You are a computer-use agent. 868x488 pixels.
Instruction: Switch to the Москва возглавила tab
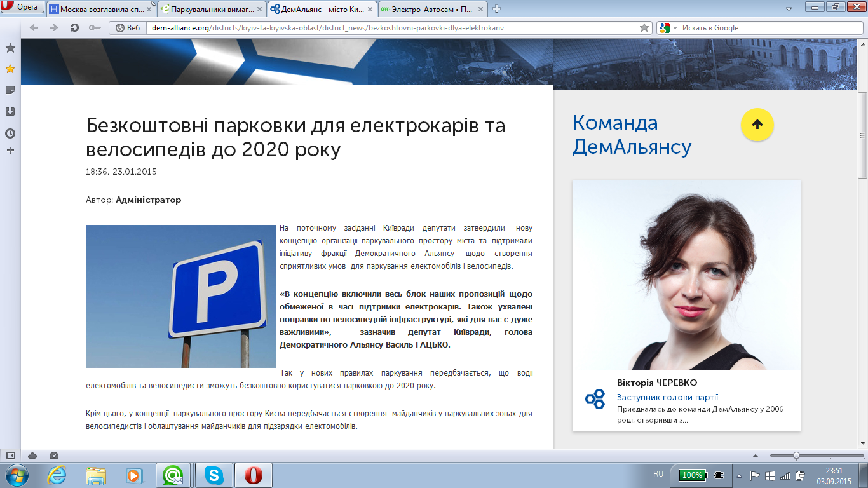(100, 9)
